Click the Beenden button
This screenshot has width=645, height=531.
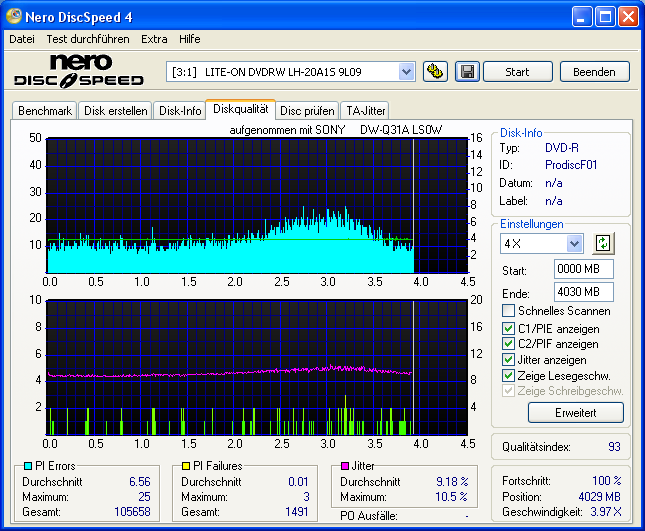594,72
